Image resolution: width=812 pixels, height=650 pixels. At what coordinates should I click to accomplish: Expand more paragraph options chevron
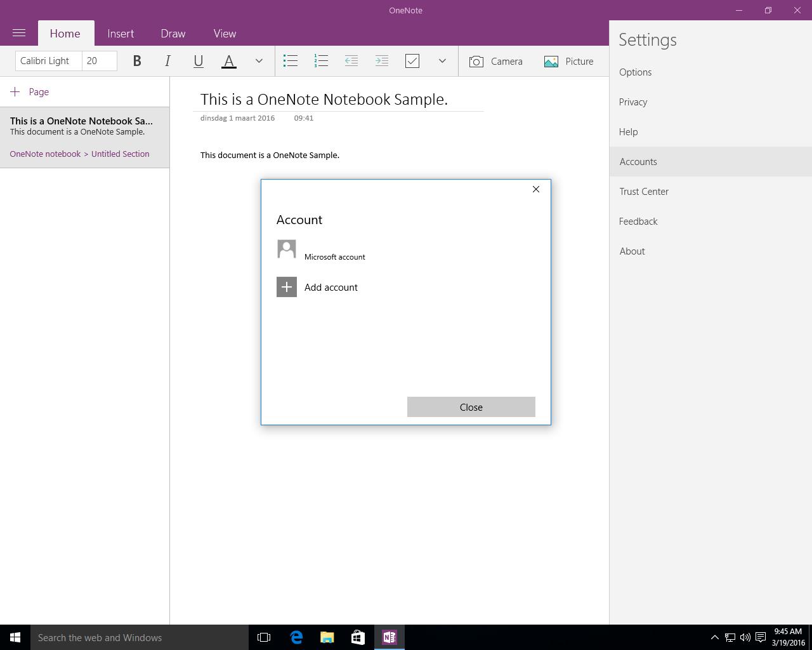pos(442,61)
